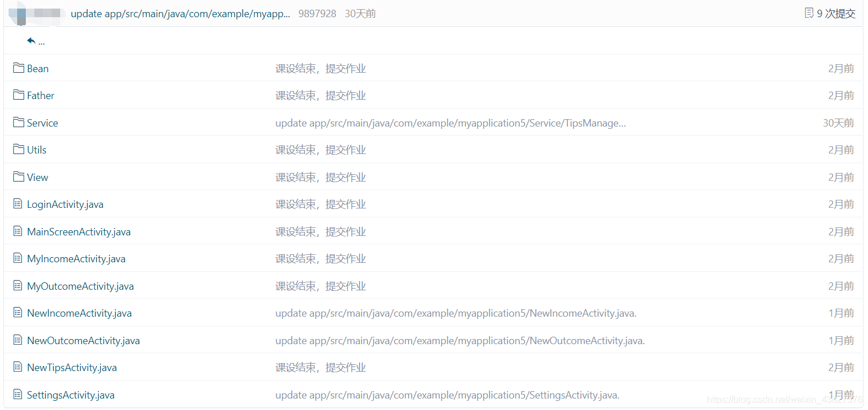Open LoginActivity.java file

tap(65, 204)
